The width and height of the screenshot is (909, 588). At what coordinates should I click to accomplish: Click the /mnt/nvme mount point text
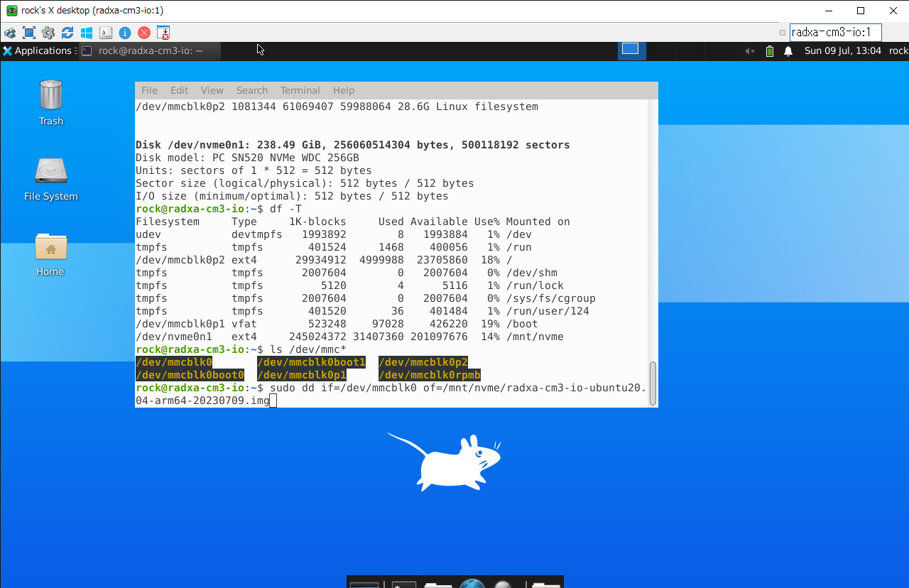coord(535,337)
